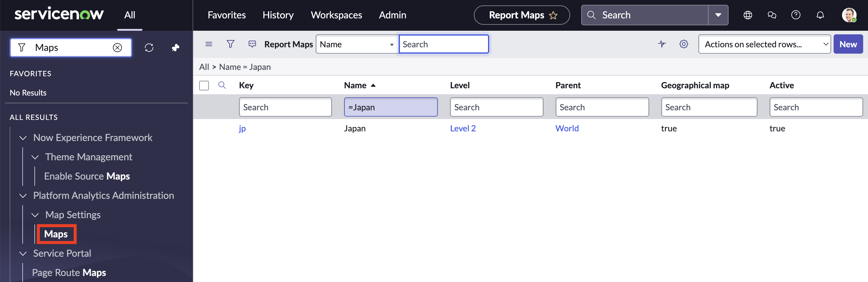Open the column search magnifier icon

click(222, 85)
